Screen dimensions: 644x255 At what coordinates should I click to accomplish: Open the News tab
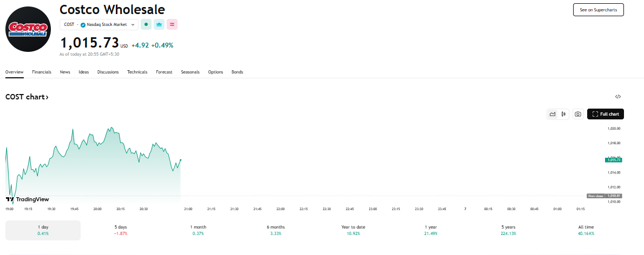point(65,72)
